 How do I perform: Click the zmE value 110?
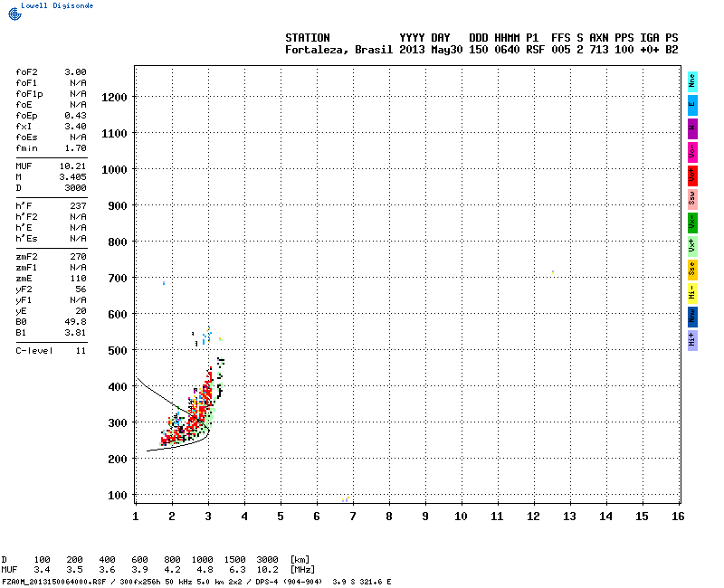pyautogui.click(x=78, y=279)
